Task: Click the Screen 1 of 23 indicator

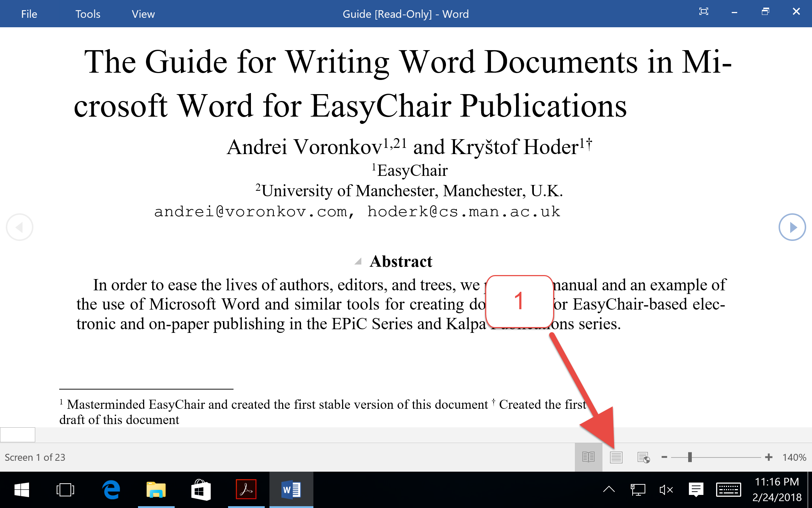Action: [35, 457]
